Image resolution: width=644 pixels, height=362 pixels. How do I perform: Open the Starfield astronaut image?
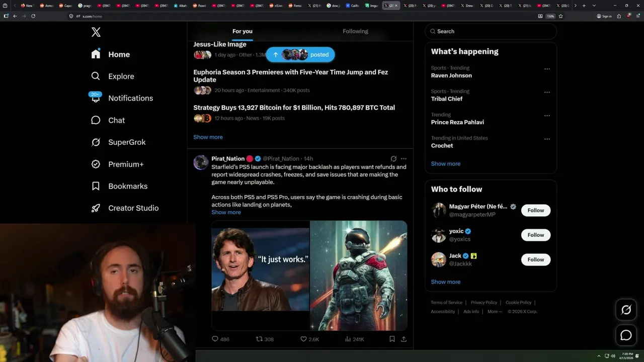click(358, 276)
